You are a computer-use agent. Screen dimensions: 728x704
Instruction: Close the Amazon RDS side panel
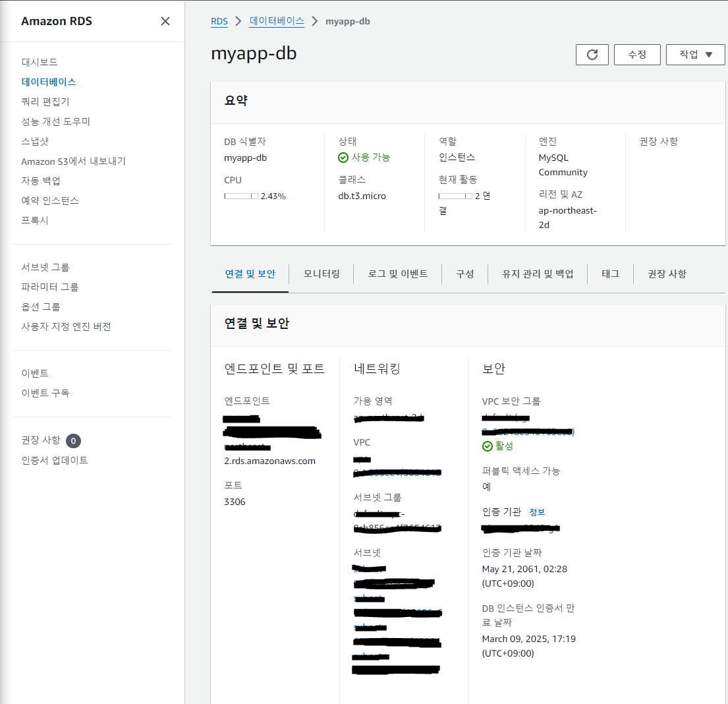(x=165, y=21)
